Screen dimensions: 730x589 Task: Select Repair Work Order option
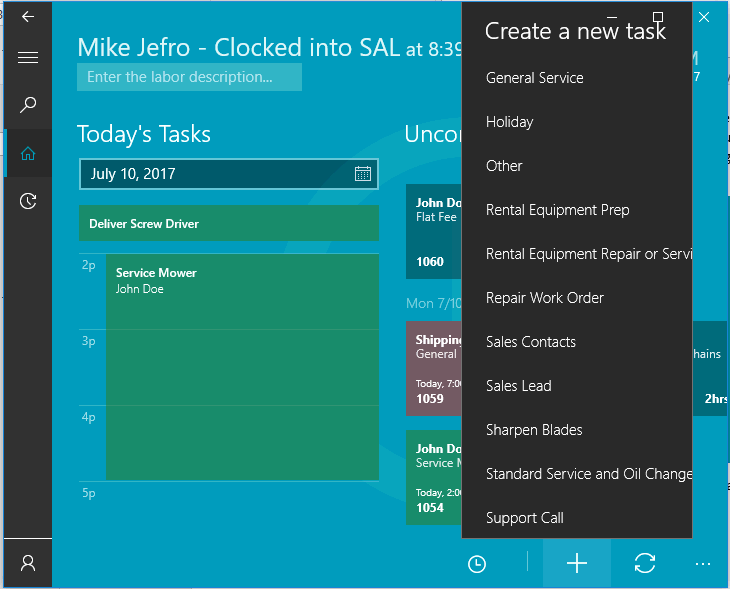tap(545, 298)
